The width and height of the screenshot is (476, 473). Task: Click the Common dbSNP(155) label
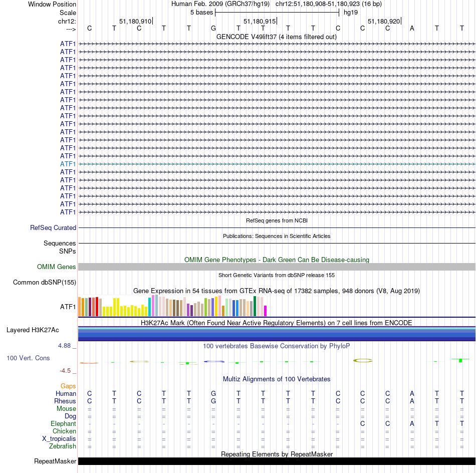[44, 282]
